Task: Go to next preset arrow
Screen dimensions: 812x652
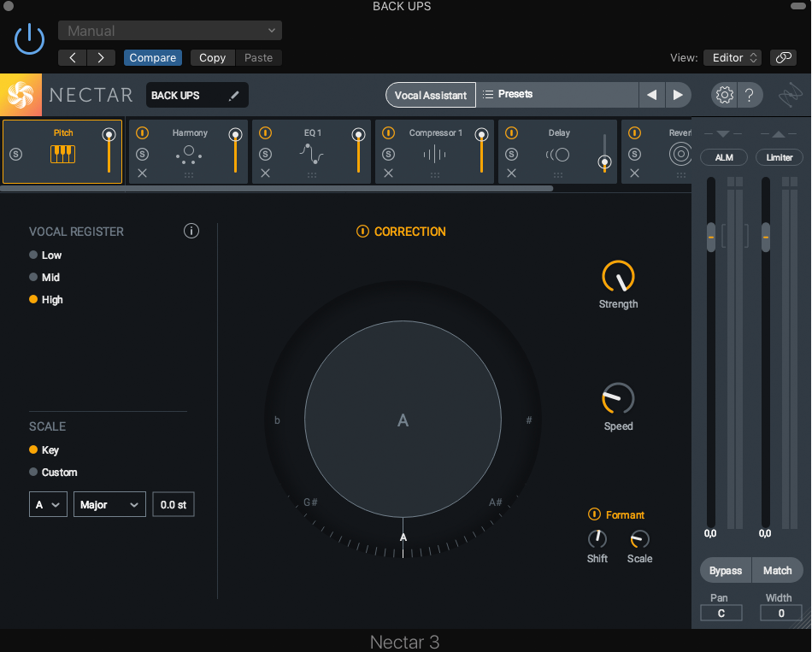Action: [678, 95]
